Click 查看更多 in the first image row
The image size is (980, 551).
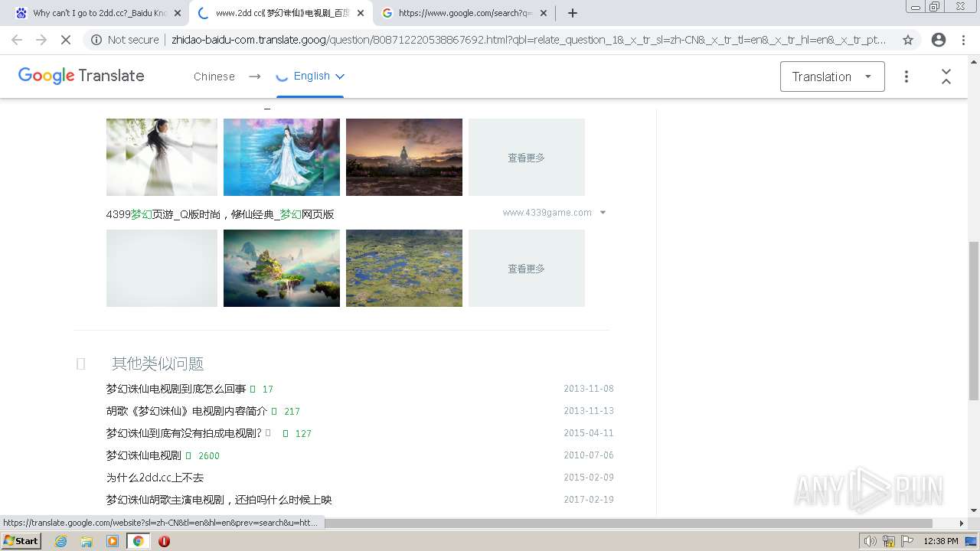(x=527, y=157)
